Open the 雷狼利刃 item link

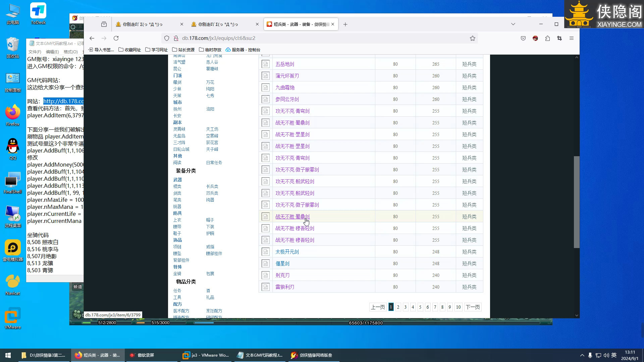[x=285, y=287]
